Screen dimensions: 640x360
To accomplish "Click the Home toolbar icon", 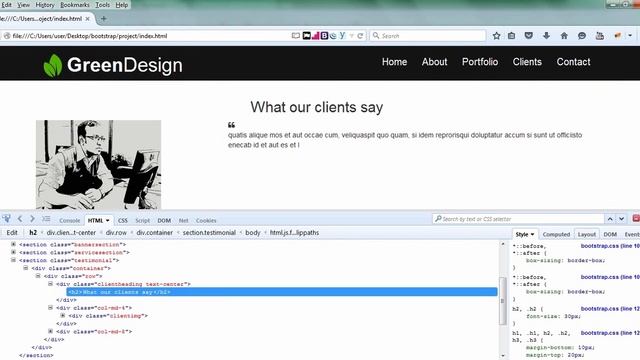I will click(564, 36).
